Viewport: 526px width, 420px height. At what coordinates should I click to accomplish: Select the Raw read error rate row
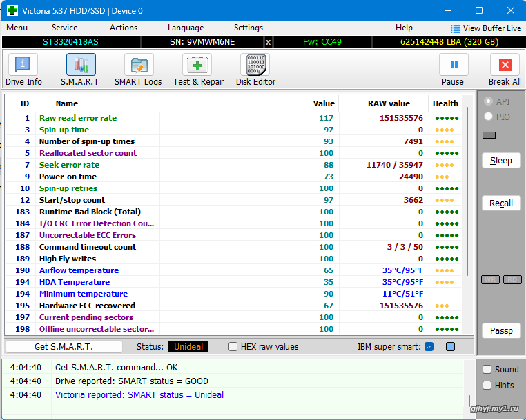coord(233,118)
